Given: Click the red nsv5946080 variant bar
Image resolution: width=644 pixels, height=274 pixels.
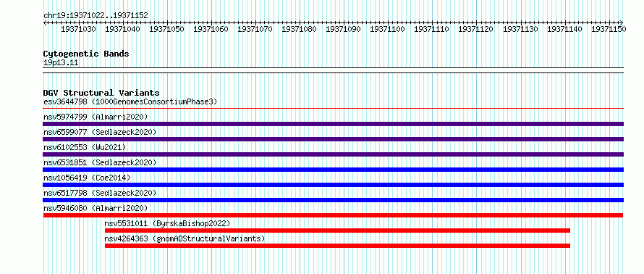Looking at the screenshot, I should coord(333,215).
